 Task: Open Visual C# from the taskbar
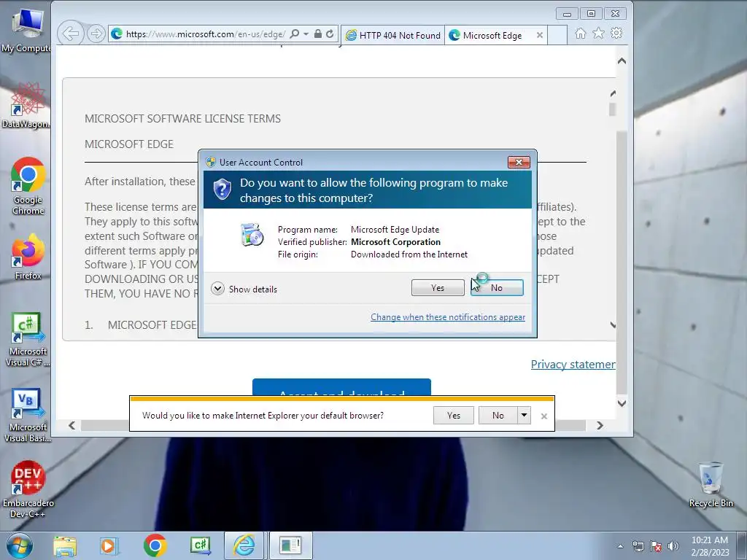pyautogui.click(x=200, y=545)
